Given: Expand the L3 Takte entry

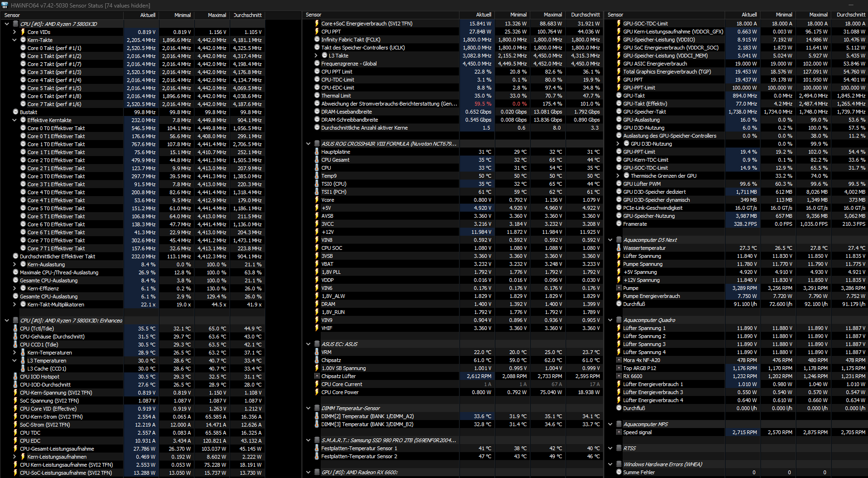Looking at the screenshot, I should point(316,56).
